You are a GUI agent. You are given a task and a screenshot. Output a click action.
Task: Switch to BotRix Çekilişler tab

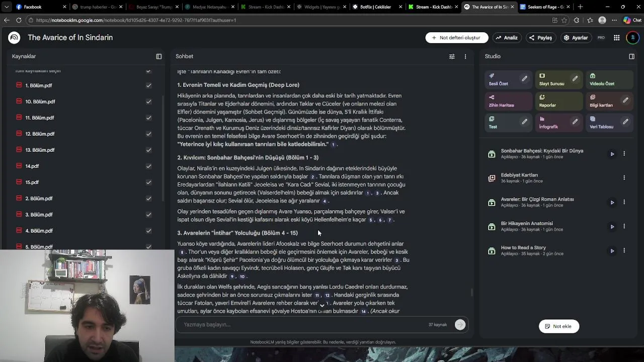tap(377, 7)
